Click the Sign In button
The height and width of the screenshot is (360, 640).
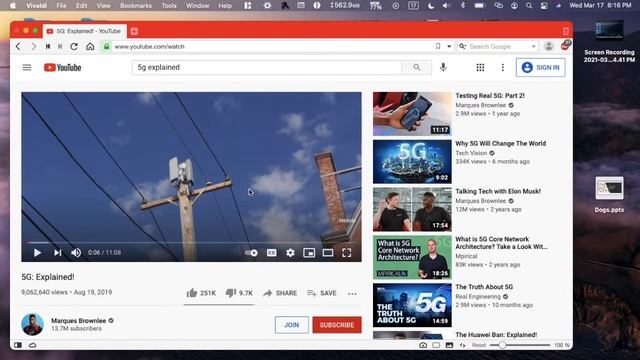tap(540, 67)
